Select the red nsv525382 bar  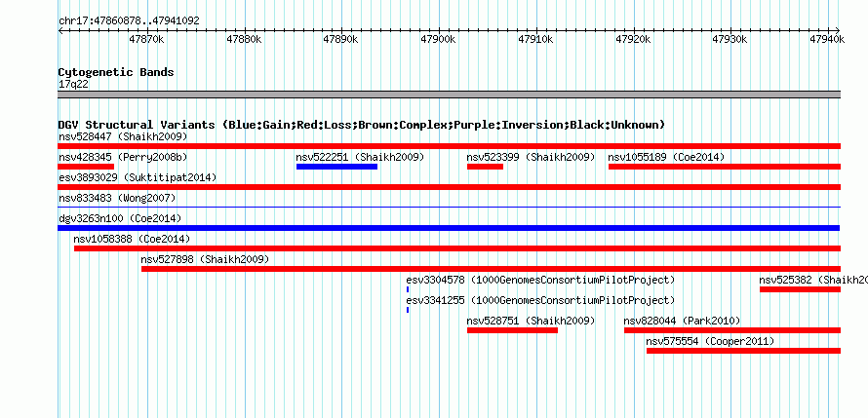click(x=801, y=289)
